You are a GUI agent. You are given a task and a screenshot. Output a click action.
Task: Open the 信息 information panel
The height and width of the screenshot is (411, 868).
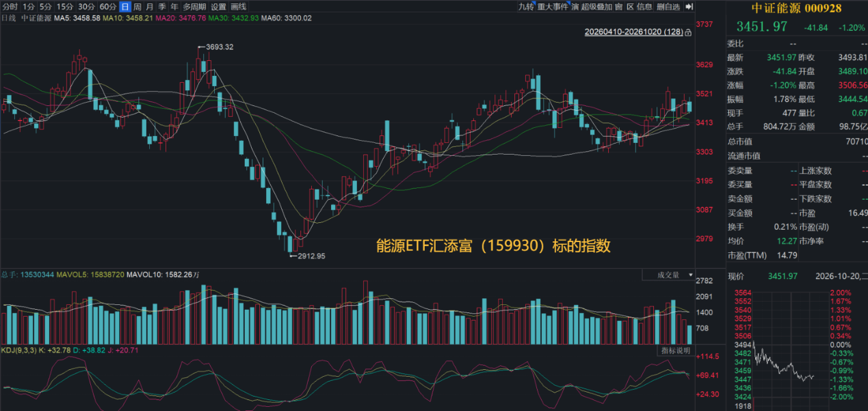click(x=644, y=7)
